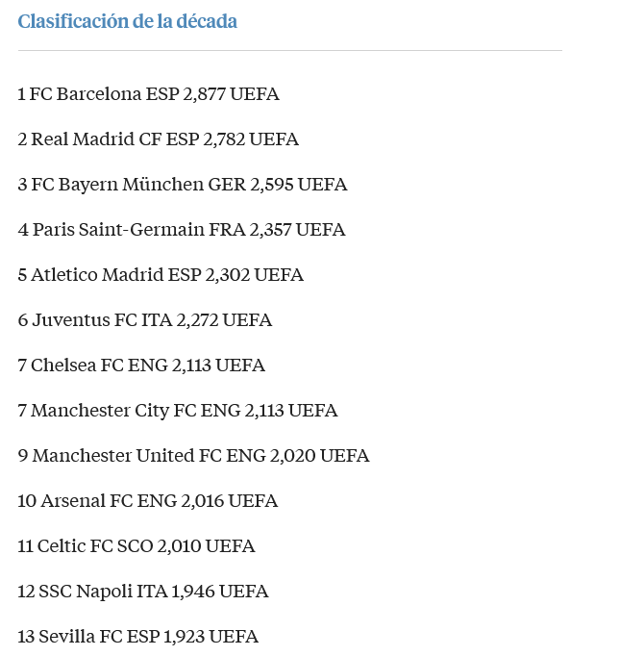Select the Chelsea FC ranking row
644x656 pixels.
(x=141, y=366)
